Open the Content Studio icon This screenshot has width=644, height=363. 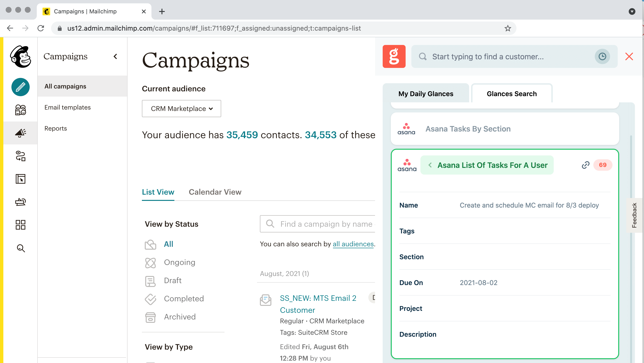click(x=21, y=202)
